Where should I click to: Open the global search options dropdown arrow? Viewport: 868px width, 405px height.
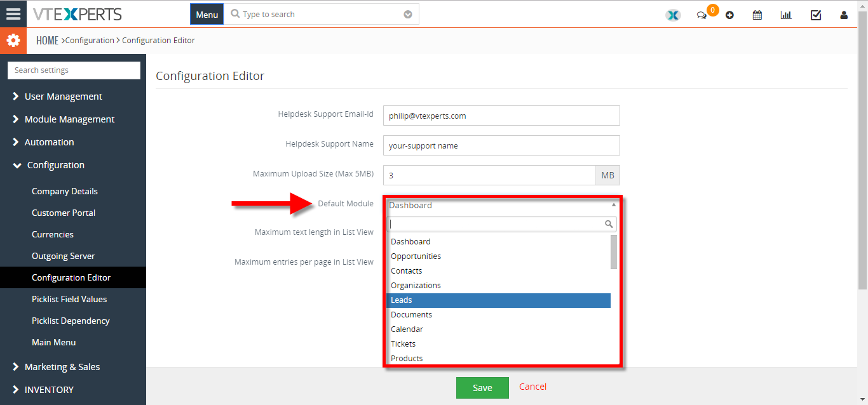click(408, 15)
